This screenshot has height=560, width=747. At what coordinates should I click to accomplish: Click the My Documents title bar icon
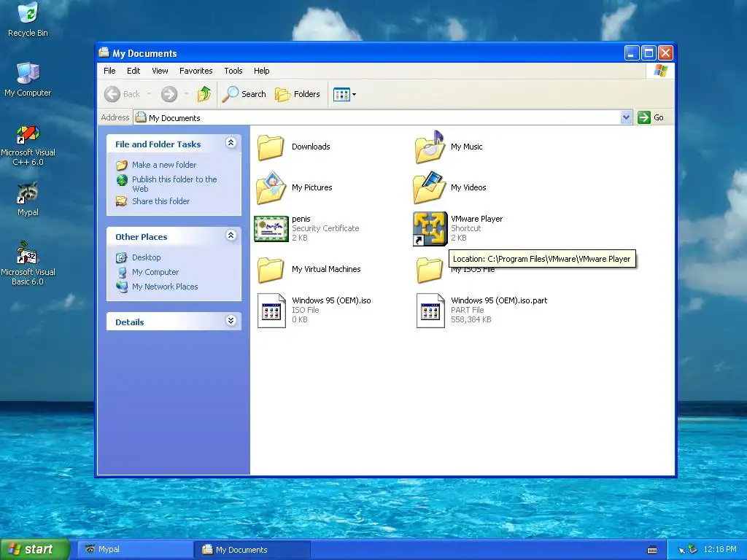click(104, 52)
